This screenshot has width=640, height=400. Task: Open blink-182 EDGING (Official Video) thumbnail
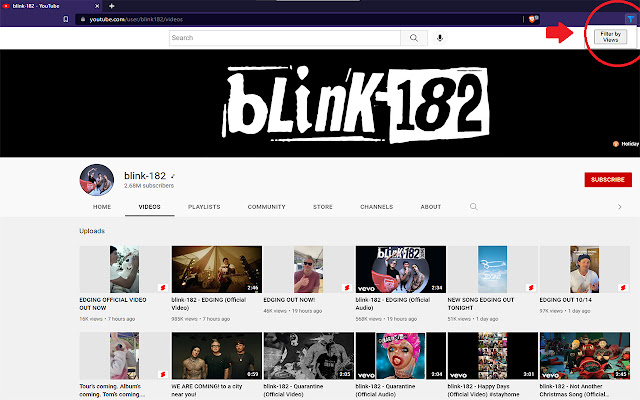(217, 269)
